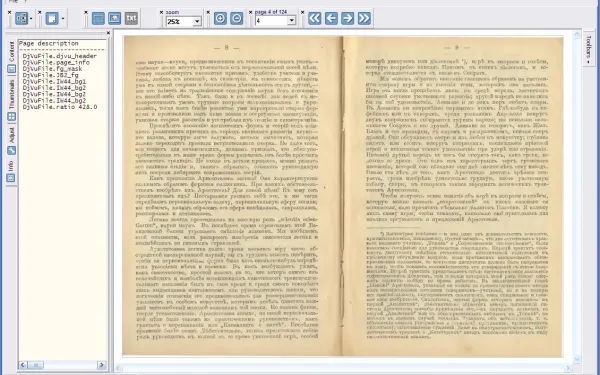The width and height of the screenshot is (600, 375).
Task: Click the document view scroll up arrow
Action: tap(577, 34)
